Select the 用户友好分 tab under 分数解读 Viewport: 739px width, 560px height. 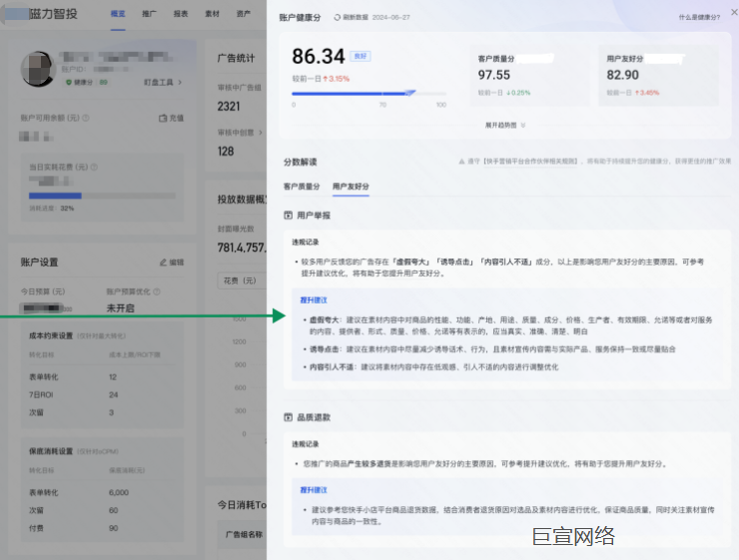coord(351,187)
